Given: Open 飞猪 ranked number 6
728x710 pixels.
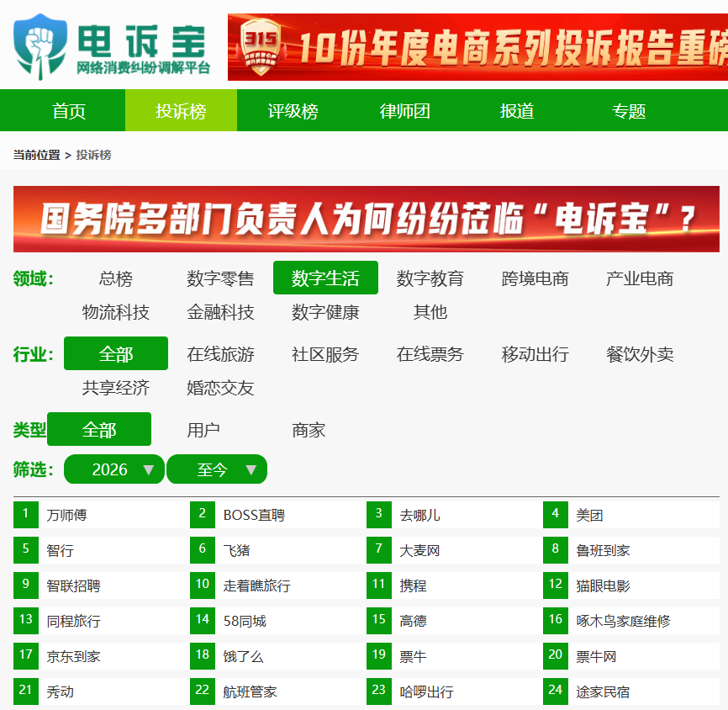Looking at the screenshot, I should click(236, 550).
